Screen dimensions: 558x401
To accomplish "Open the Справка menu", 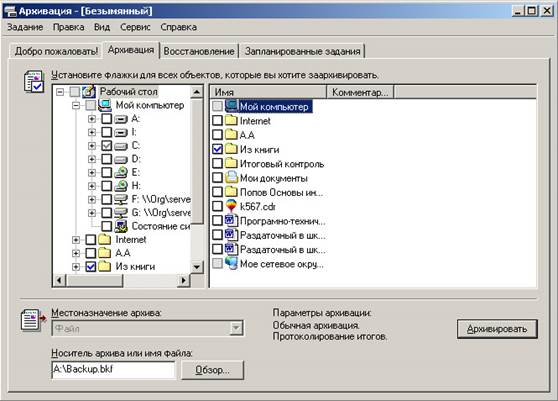I will pos(179,27).
